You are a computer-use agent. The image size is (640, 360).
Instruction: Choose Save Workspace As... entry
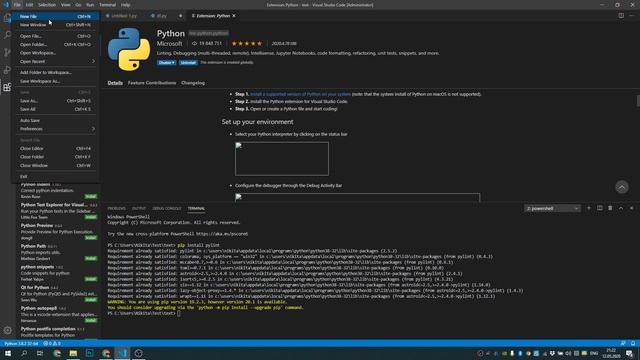(x=56, y=81)
